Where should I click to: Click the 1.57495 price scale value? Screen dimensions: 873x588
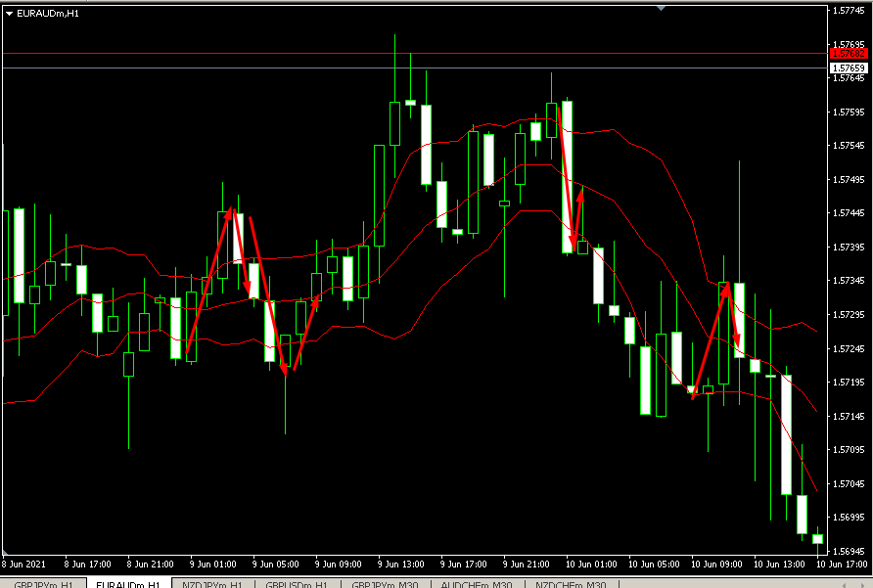850,179
